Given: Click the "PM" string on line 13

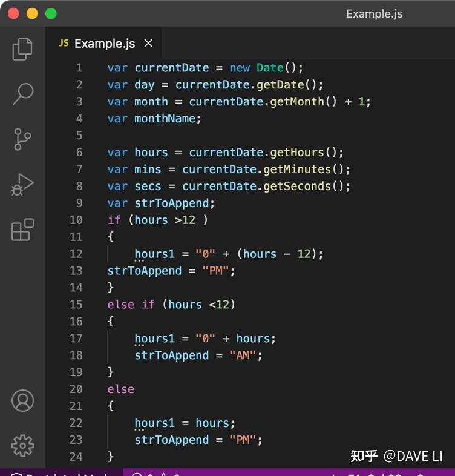Looking at the screenshot, I should pos(215,271).
